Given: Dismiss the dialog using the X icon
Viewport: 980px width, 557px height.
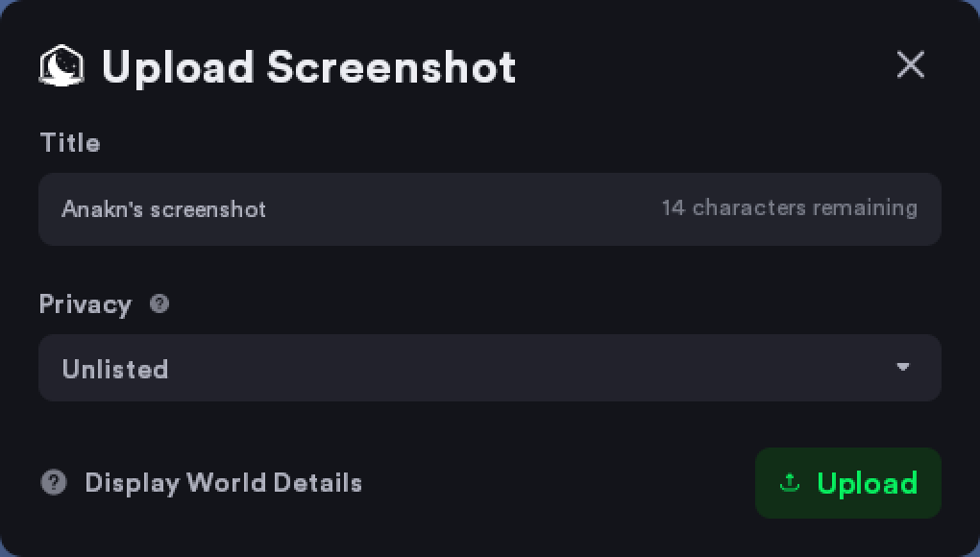Looking at the screenshot, I should (910, 65).
